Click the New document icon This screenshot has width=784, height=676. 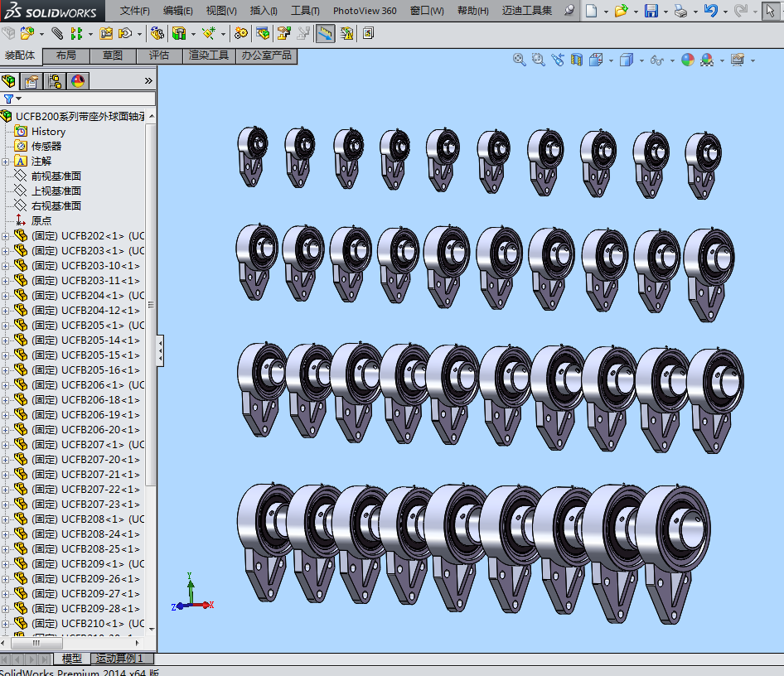[x=591, y=11]
